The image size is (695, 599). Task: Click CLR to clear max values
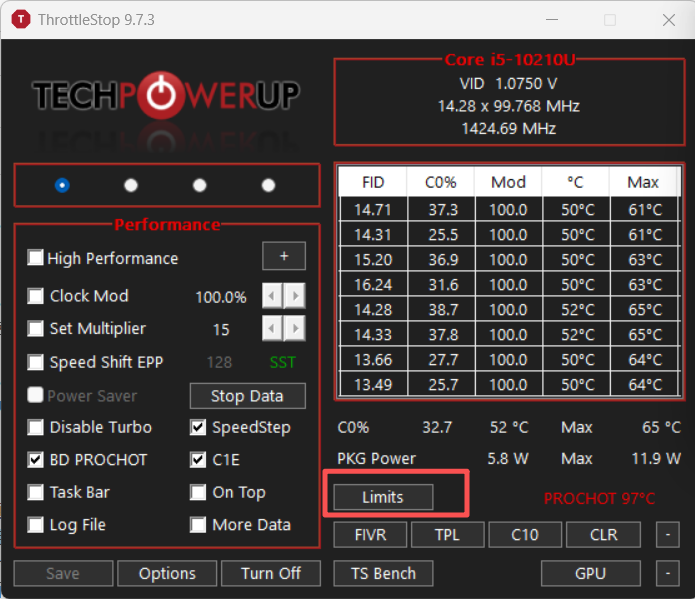(x=603, y=535)
